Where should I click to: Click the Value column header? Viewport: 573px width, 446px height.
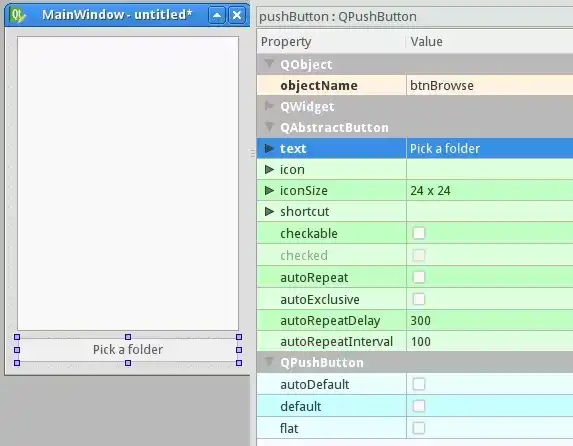(489, 42)
